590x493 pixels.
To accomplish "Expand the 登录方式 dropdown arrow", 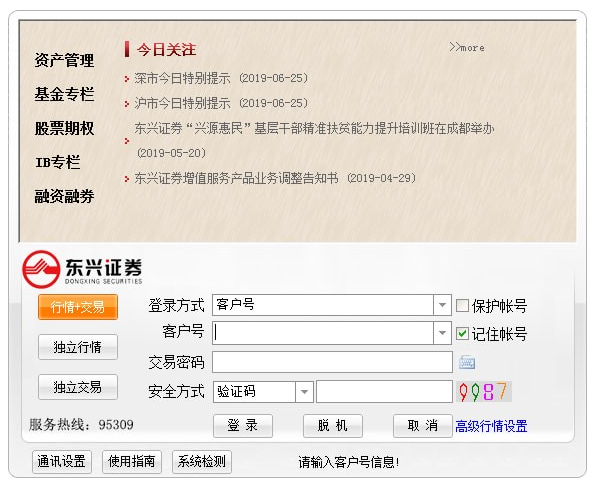I will click(x=442, y=305).
